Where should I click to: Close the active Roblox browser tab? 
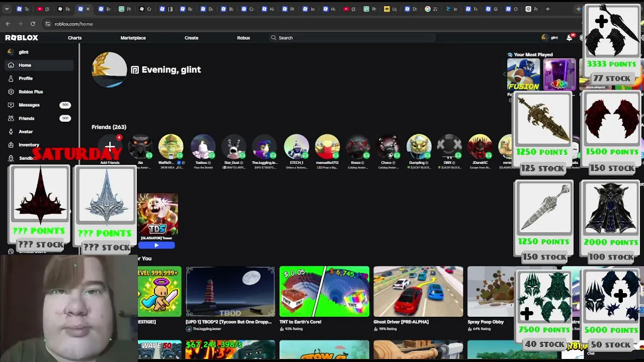coord(88,9)
